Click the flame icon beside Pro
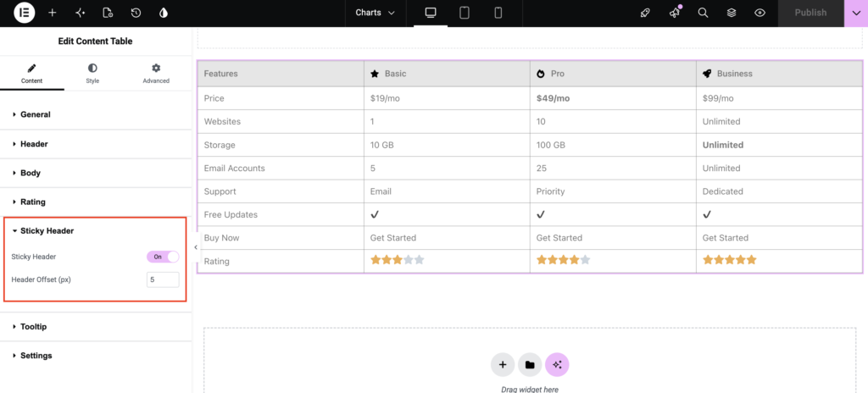The height and width of the screenshot is (393, 868). tap(541, 74)
